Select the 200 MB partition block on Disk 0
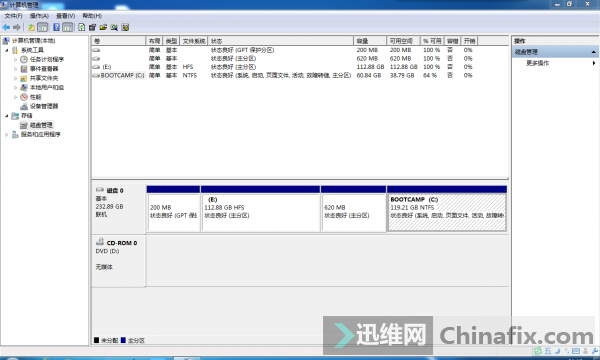This screenshot has height=360, width=600. 173,209
